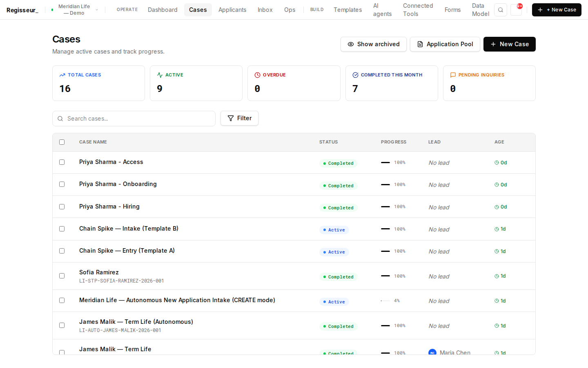Click the trend icon beside Total Cases
This screenshot has height=368, width=588.
62,75
